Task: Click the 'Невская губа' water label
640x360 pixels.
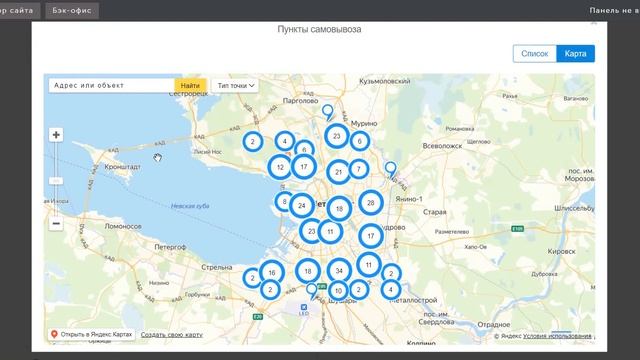Action: pyautogui.click(x=190, y=206)
